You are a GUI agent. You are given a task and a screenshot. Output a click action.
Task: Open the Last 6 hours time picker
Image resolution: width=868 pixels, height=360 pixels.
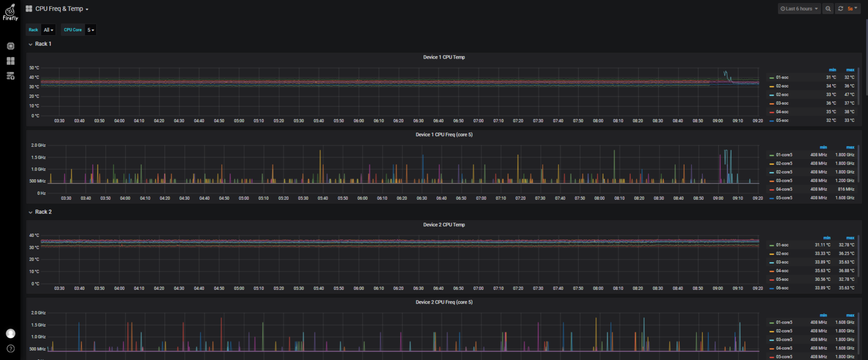799,9
